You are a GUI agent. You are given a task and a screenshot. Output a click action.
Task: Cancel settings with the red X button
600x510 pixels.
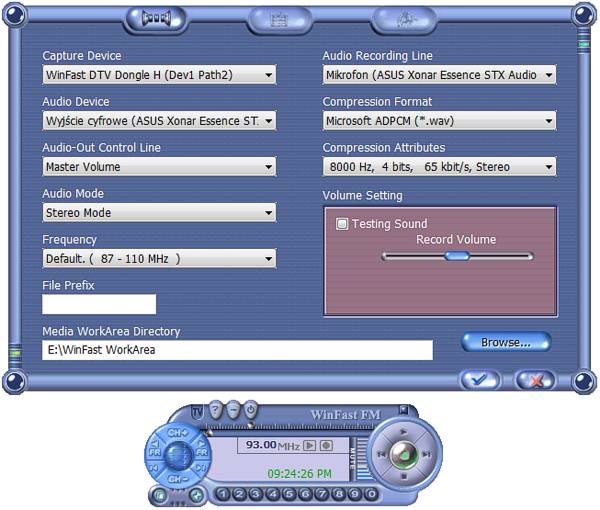point(535,380)
